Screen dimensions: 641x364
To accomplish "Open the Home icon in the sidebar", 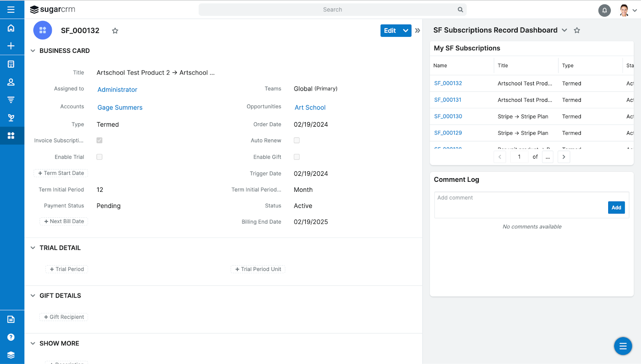I will (11, 28).
